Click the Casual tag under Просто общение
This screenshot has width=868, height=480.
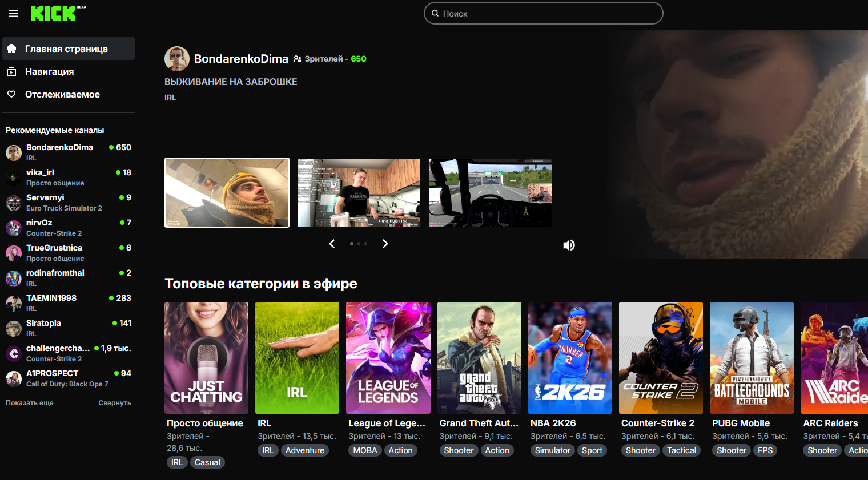tap(207, 462)
